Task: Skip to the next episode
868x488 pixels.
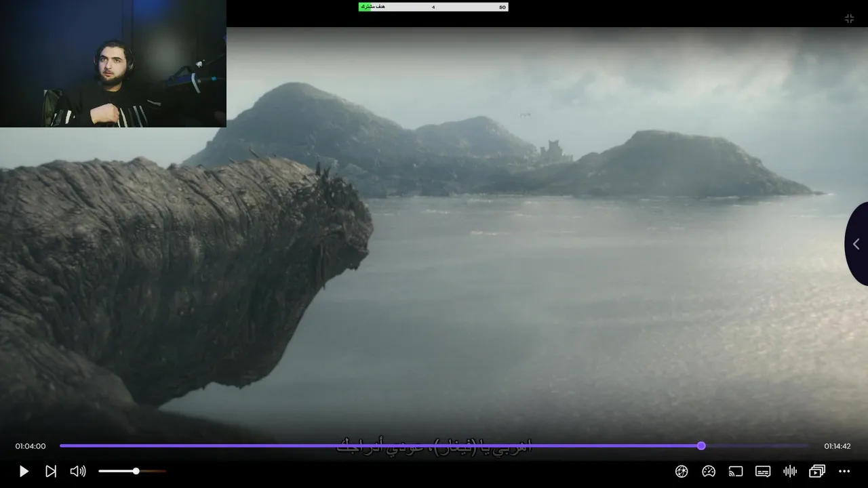Action: tap(51, 471)
